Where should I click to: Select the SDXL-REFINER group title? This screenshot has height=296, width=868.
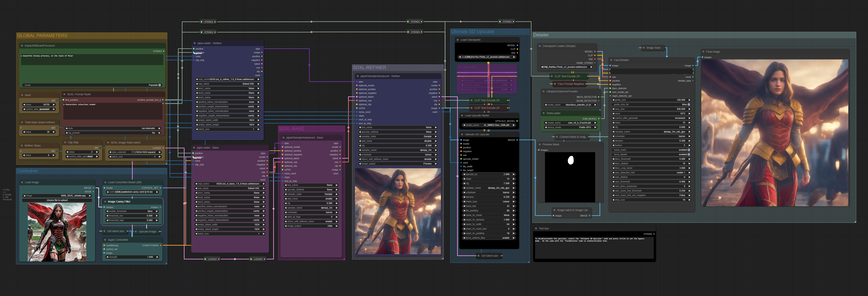point(369,67)
